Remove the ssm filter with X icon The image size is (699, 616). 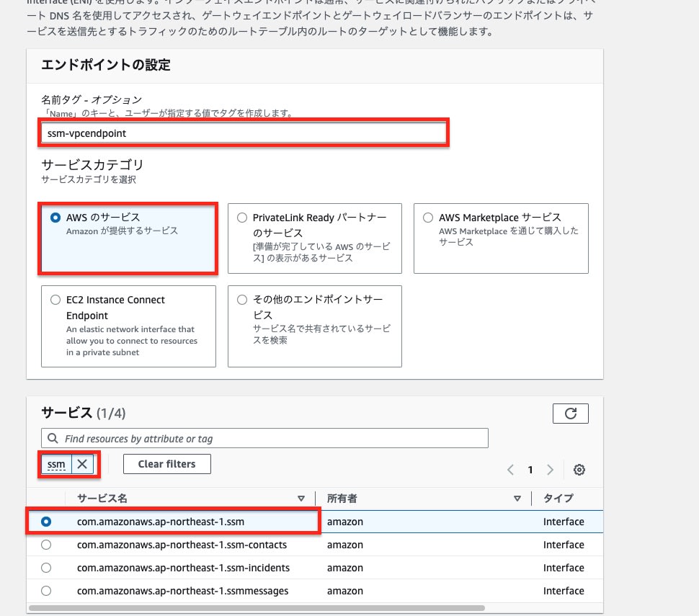point(82,464)
